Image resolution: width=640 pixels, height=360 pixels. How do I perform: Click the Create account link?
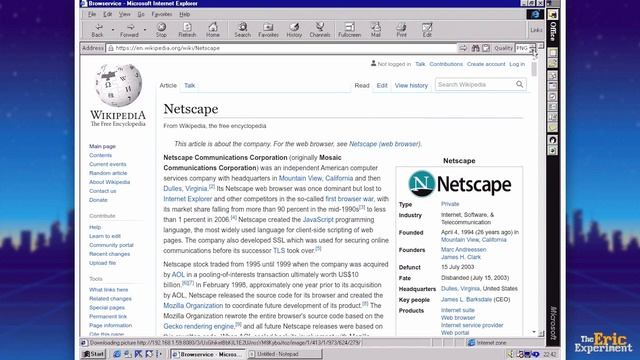[486, 64]
